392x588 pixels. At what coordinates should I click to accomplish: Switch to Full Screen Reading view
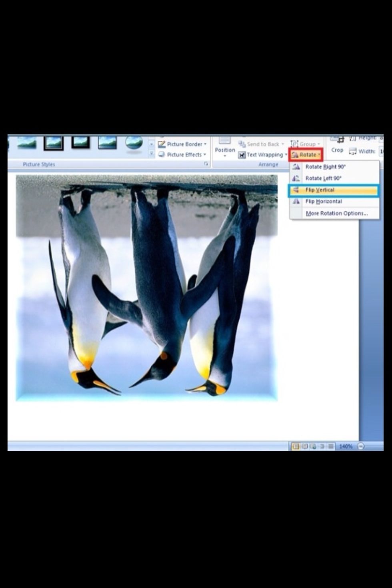(304, 446)
